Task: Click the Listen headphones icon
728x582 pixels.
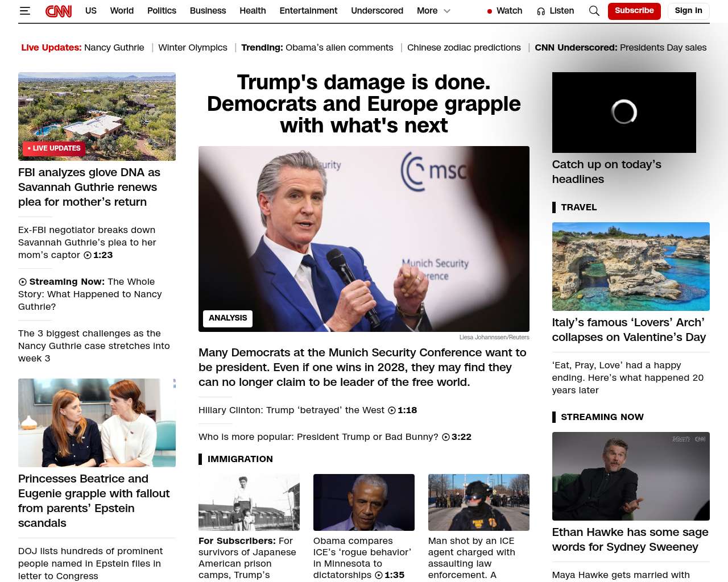Action: click(x=541, y=11)
